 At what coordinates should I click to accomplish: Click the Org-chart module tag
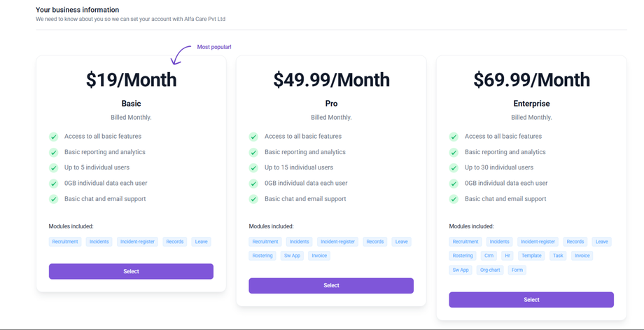click(x=490, y=270)
